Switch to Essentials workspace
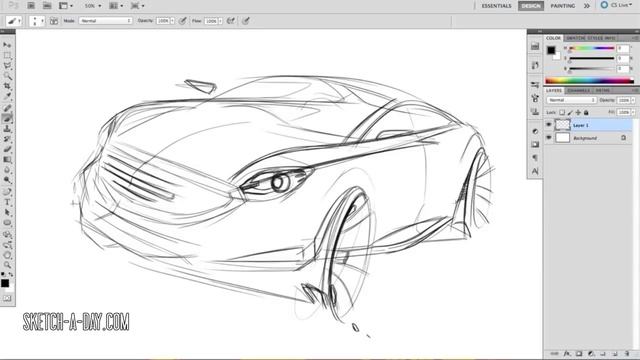Screen dimensions: 640x360 pyautogui.click(x=496, y=6)
